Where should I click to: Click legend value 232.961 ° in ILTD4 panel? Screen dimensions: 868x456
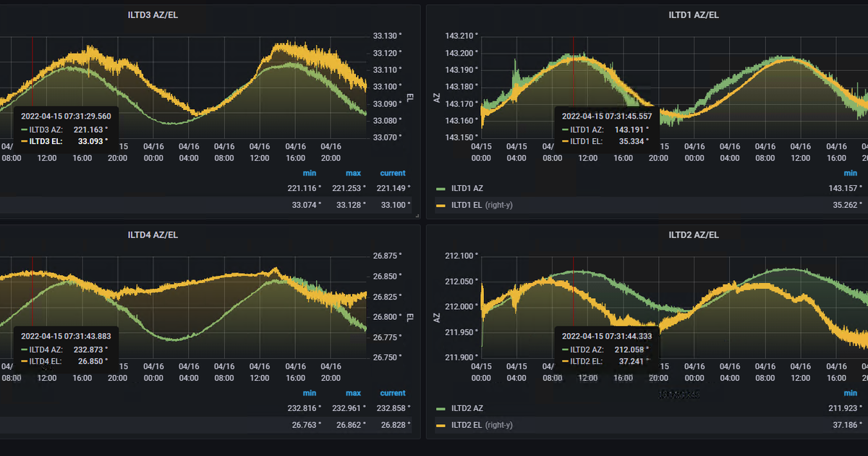349,408
